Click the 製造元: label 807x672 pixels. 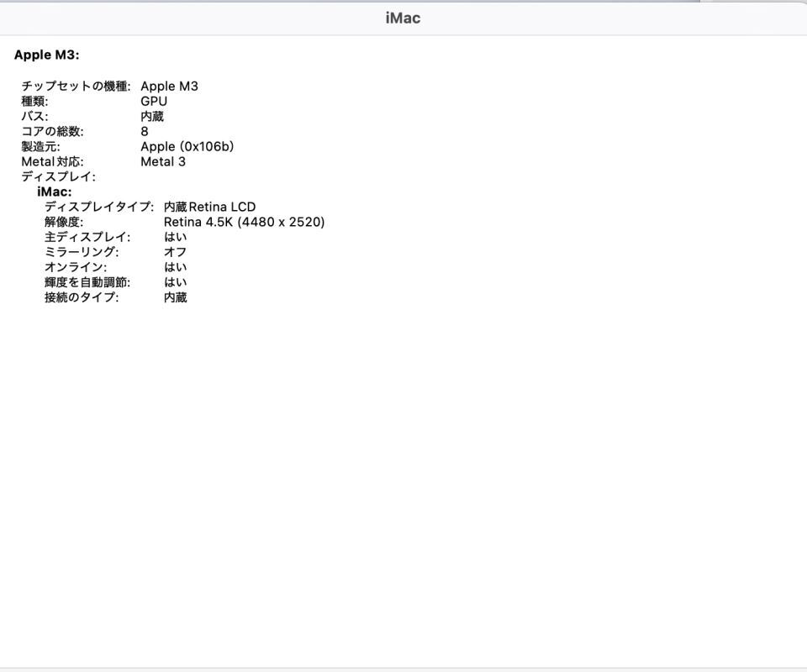[40, 146]
